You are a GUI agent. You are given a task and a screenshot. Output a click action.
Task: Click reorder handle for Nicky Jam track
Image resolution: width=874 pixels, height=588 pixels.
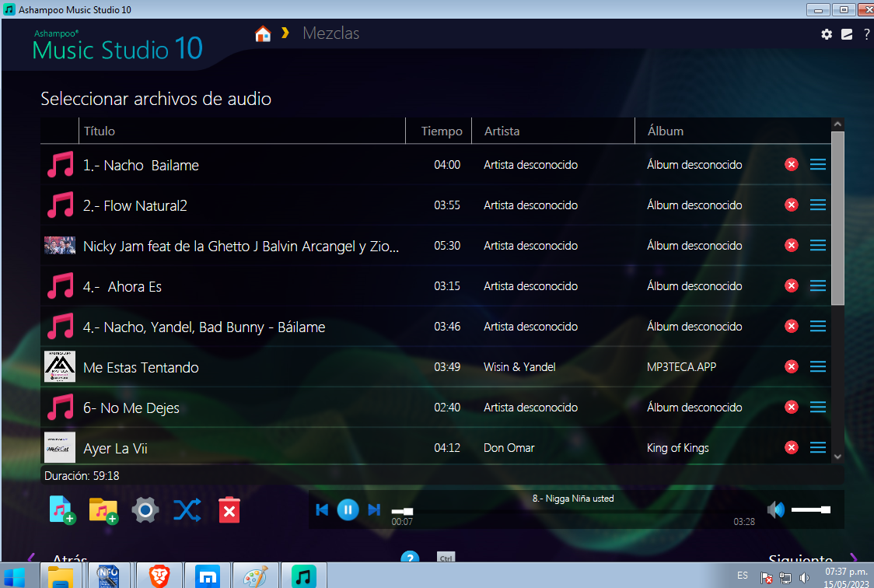(818, 245)
